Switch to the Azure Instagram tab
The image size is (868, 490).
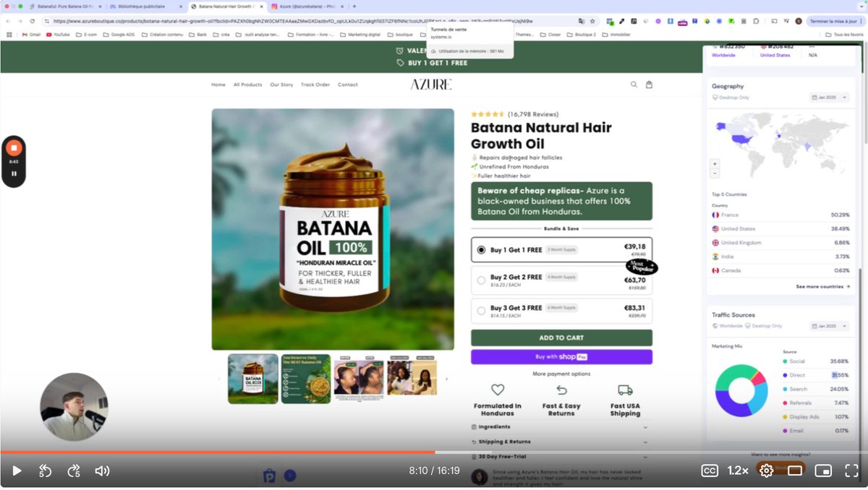click(307, 6)
